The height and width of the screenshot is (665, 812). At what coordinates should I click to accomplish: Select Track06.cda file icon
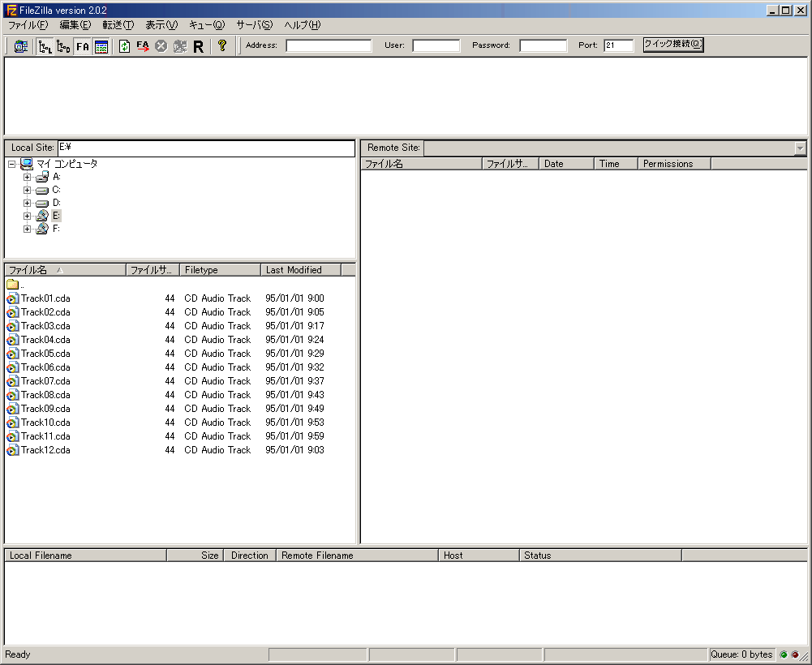click(x=12, y=367)
